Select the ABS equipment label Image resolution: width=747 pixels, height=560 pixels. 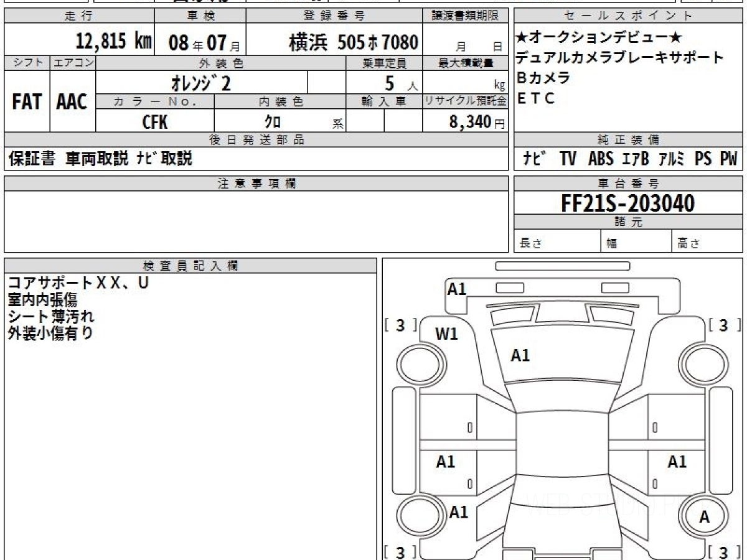(x=601, y=159)
